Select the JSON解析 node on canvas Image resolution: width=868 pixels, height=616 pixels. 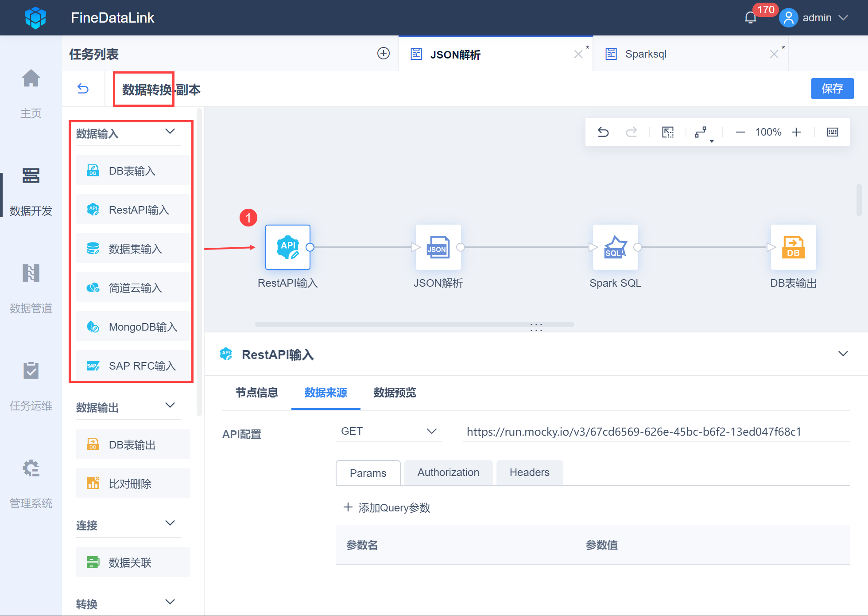pos(438,247)
